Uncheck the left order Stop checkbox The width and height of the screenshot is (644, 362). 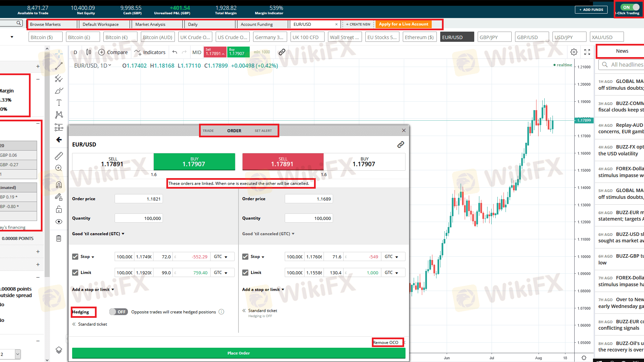(75, 257)
